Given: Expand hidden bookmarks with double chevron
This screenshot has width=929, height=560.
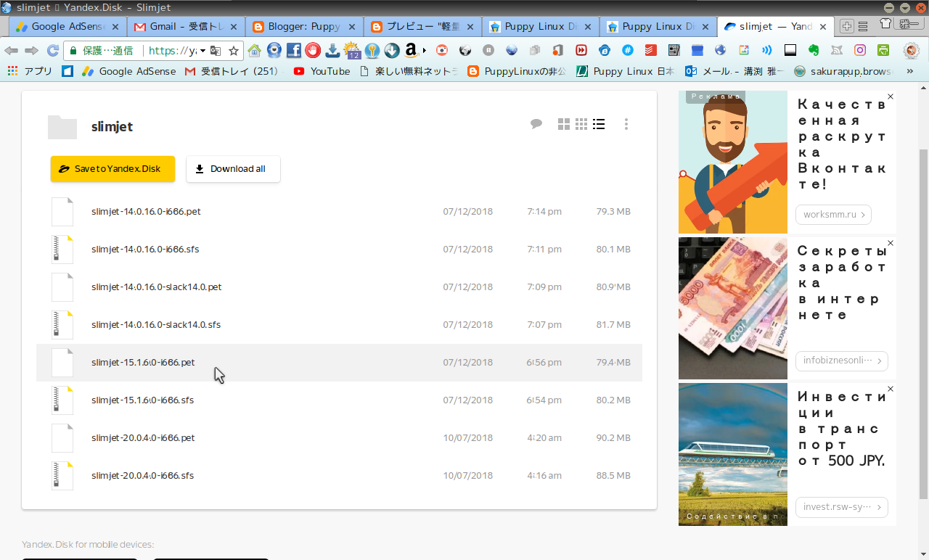Looking at the screenshot, I should click(910, 71).
